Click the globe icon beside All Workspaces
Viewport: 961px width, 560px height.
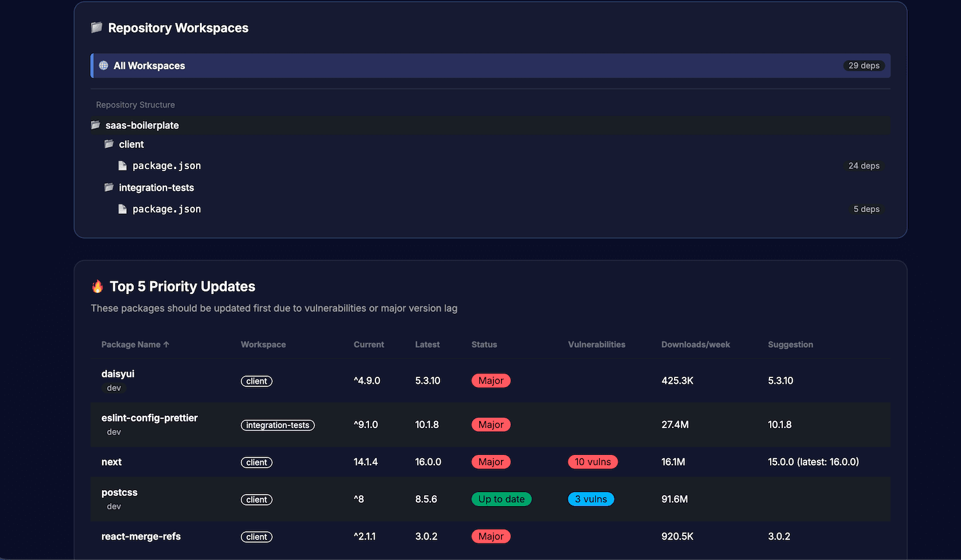coord(103,65)
